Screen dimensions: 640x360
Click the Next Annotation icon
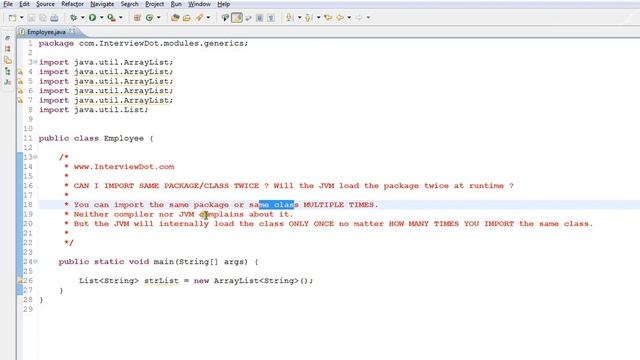[290, 18]
